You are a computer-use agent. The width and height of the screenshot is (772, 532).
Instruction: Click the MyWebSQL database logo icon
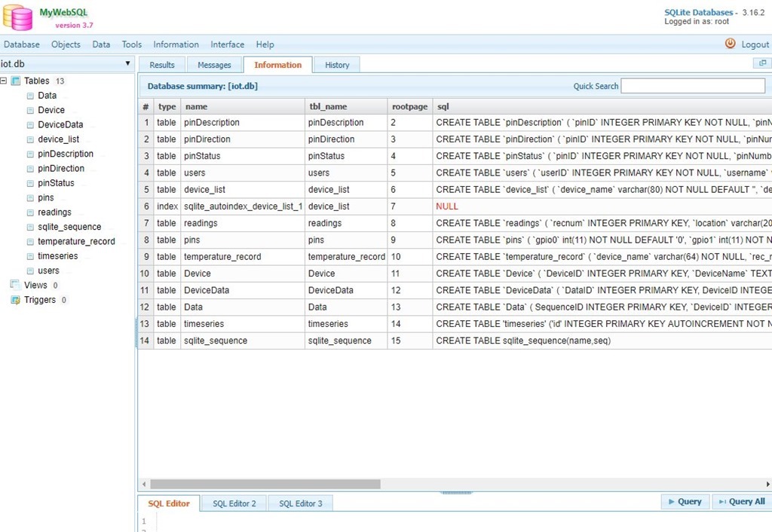point(18,16)
